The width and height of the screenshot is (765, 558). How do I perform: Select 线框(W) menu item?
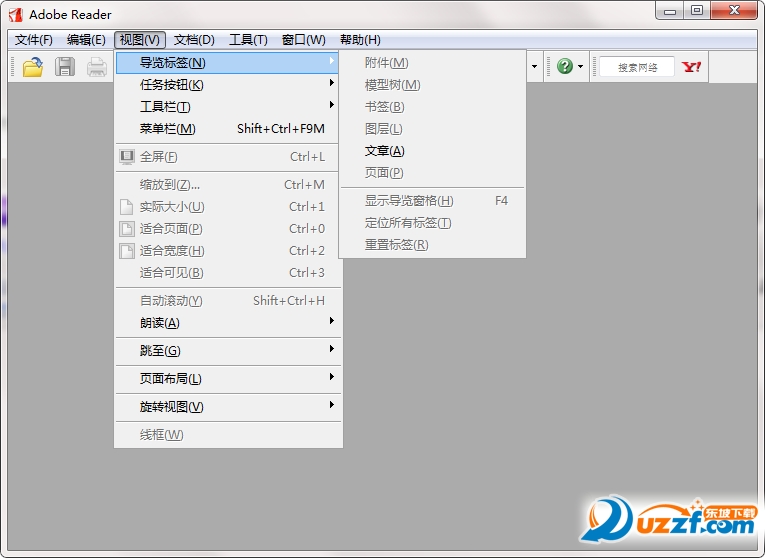[x=228, y=435]
